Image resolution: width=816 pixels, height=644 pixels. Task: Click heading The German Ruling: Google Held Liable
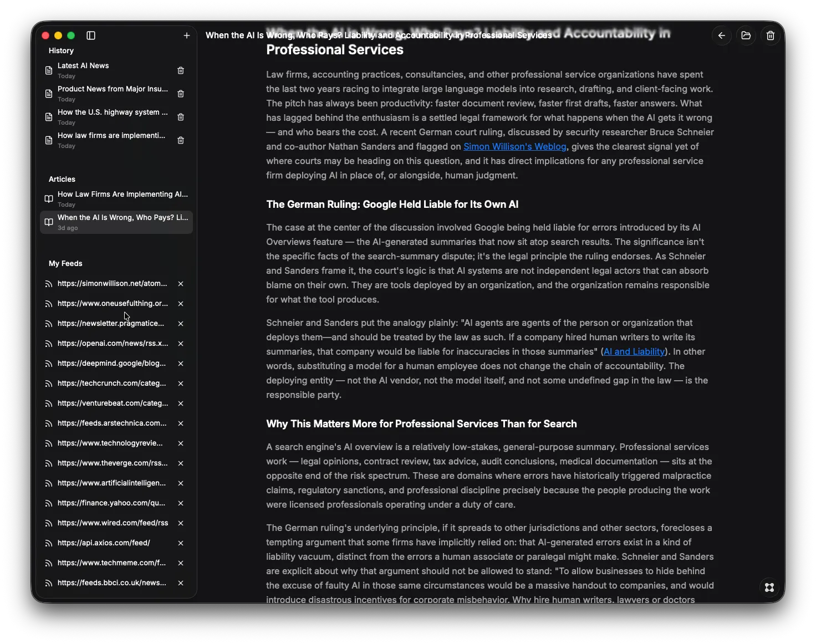tap(392, 205)
